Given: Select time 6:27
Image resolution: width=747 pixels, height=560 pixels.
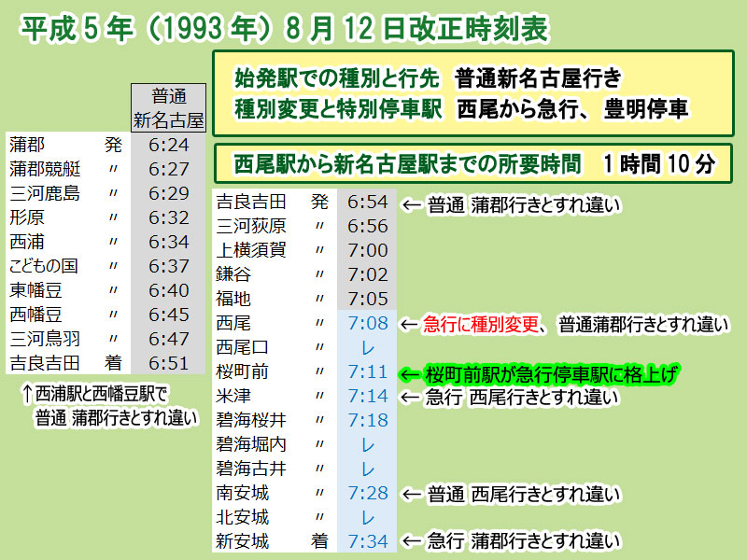Looking at the screenshot, I should click(x=169, y=169).
